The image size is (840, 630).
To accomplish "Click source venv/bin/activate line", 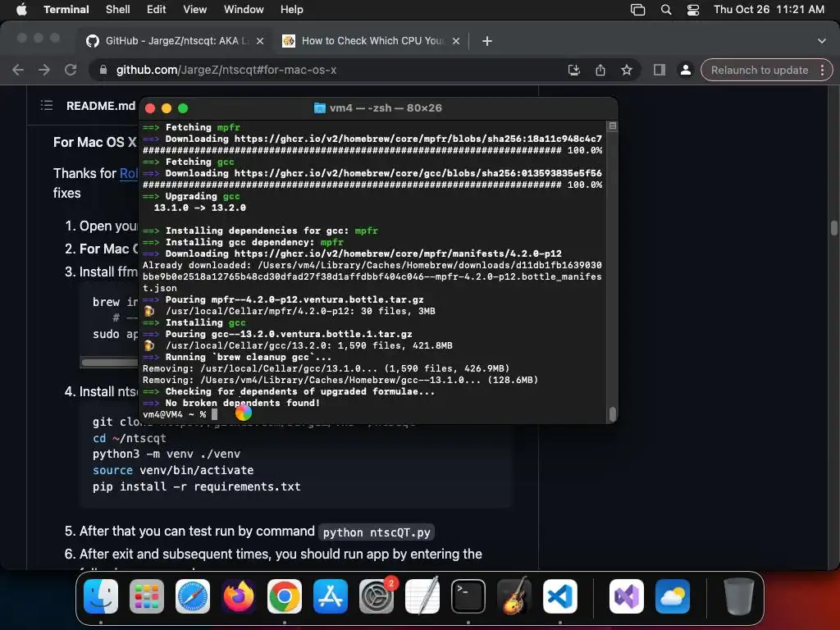I will pos(173,470).
